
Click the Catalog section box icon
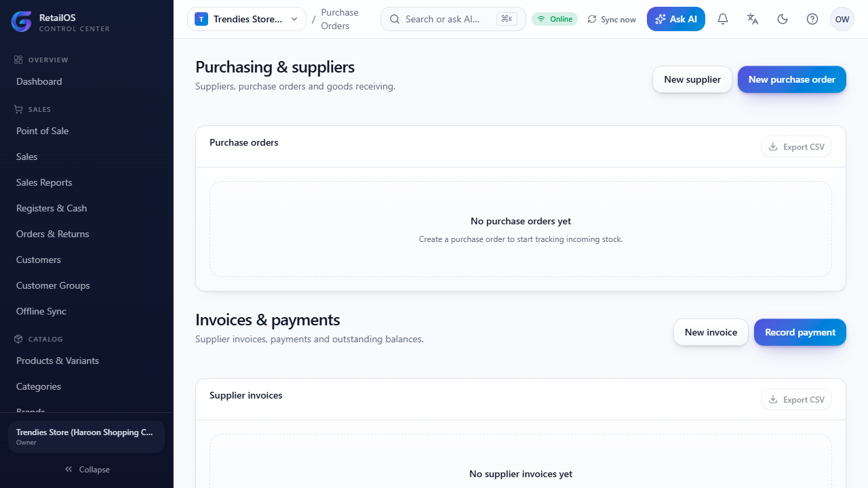[x=18, y=339]
